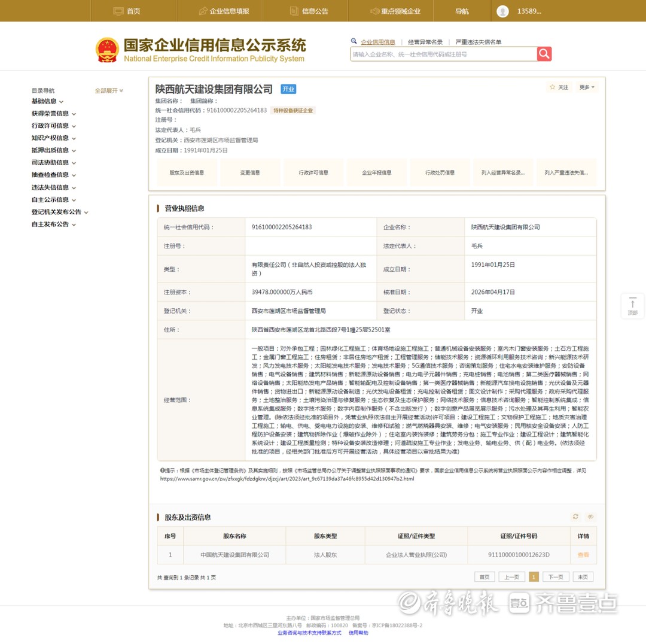Toggle the eye icon in 股东及出资信息 header
This screenshot has height=644, width=646.
tap(590, 517)
